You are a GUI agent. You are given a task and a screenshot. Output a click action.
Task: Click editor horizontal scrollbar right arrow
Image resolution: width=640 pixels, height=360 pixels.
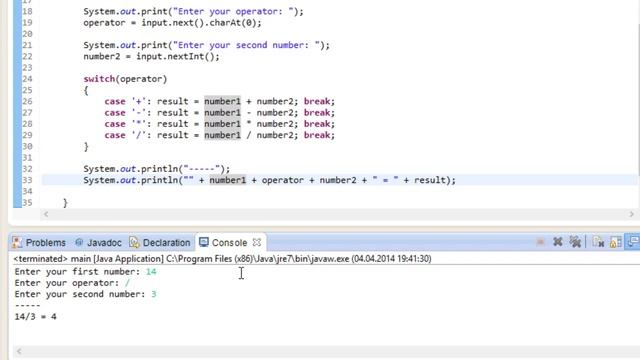coord(631,214)
